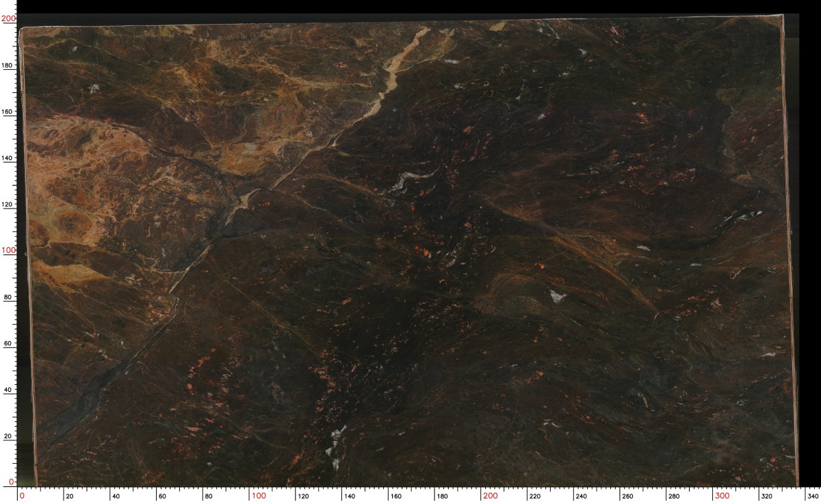The width and height of the screenshot is (821, 504).
Task: Click the 320 mark on the bottom ruler
Action: point(768,496)
